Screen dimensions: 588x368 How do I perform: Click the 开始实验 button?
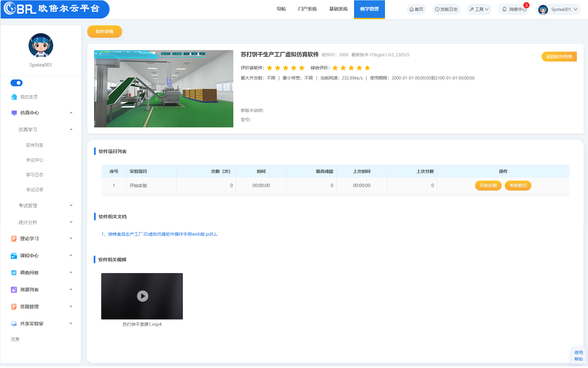point(488,186)
